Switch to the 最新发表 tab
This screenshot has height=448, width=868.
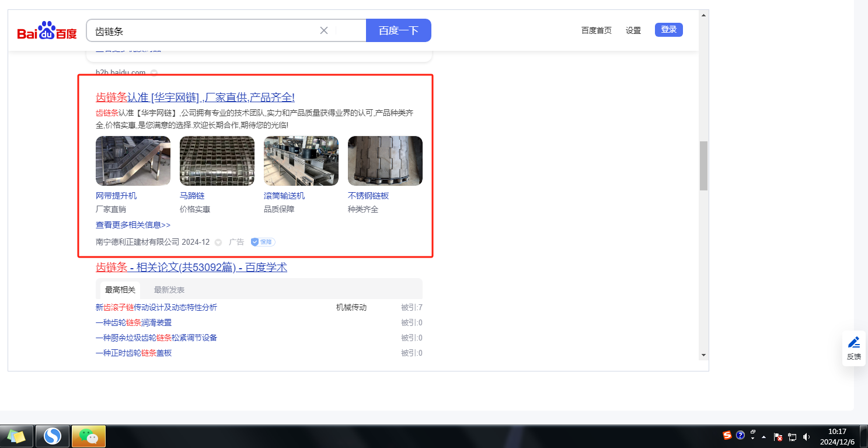click(x=169, y=290)
